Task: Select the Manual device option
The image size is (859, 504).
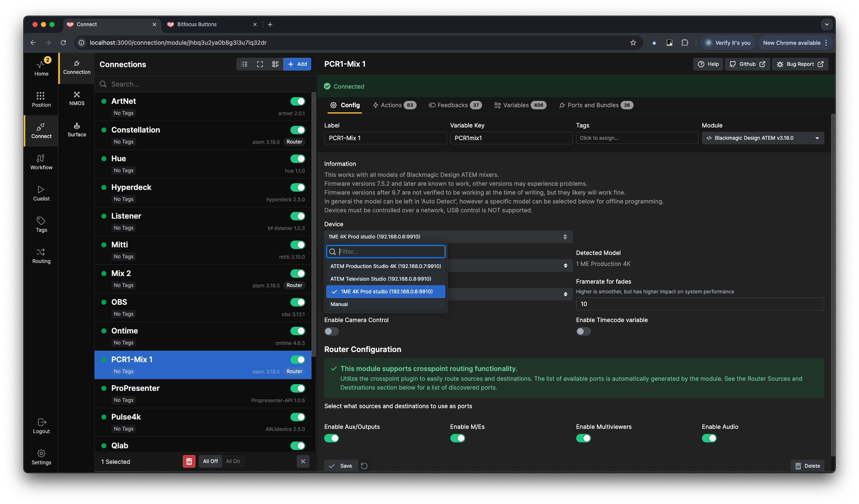Action: (x=386, y=304)
